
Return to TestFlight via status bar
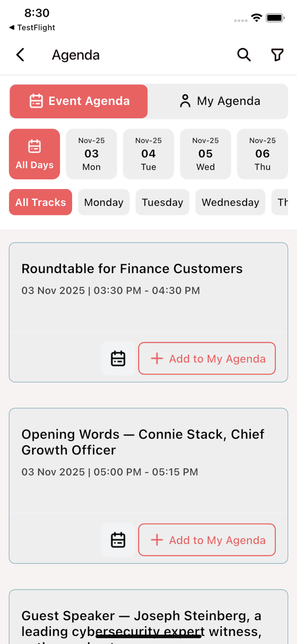[32, 28]
